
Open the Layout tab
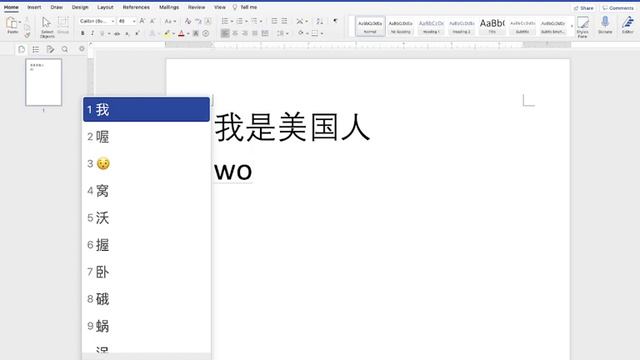click(x=105, y=7)
